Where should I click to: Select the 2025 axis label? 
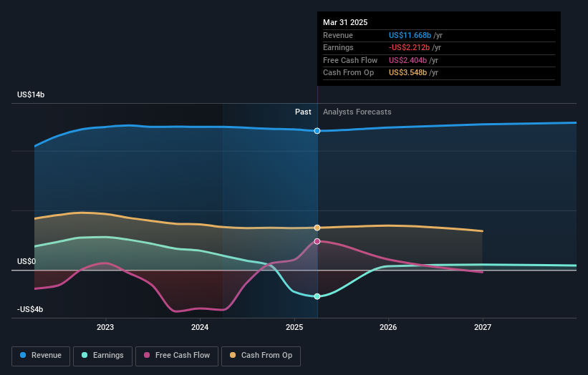[x=294, y=328]
